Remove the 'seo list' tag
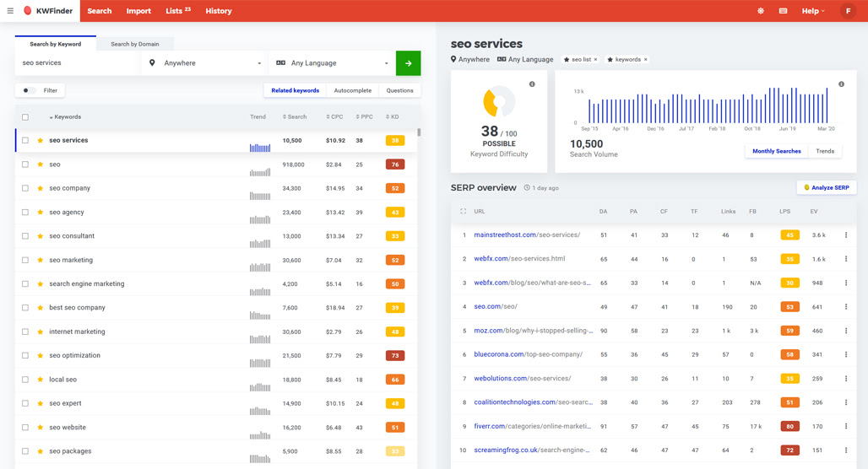This screenshot has width=868, height=469. pyautogui.click(x=595, y=59)
